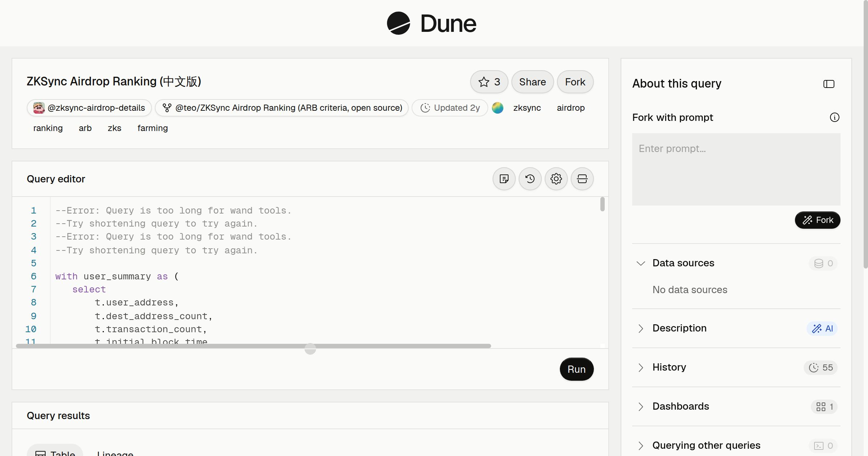The height and width of the screenshot is (456, 868).
Task: Collapse the Data sources section
Action: [641, 263]
